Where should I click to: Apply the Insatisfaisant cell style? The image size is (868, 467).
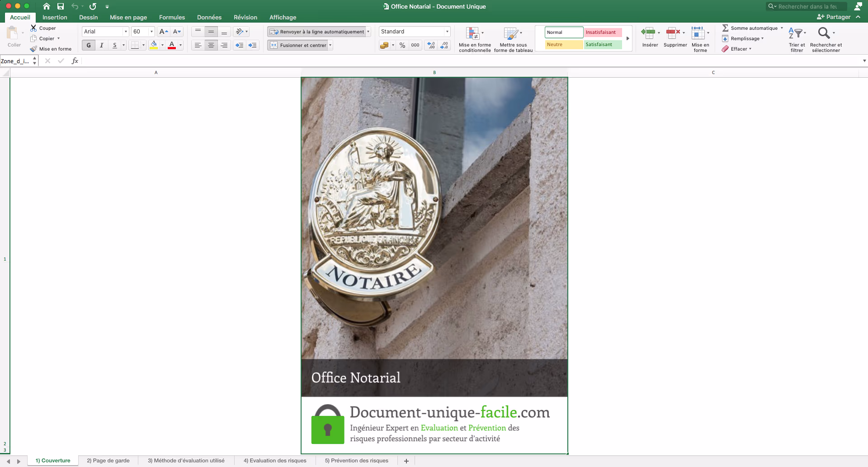pos(603,33)
